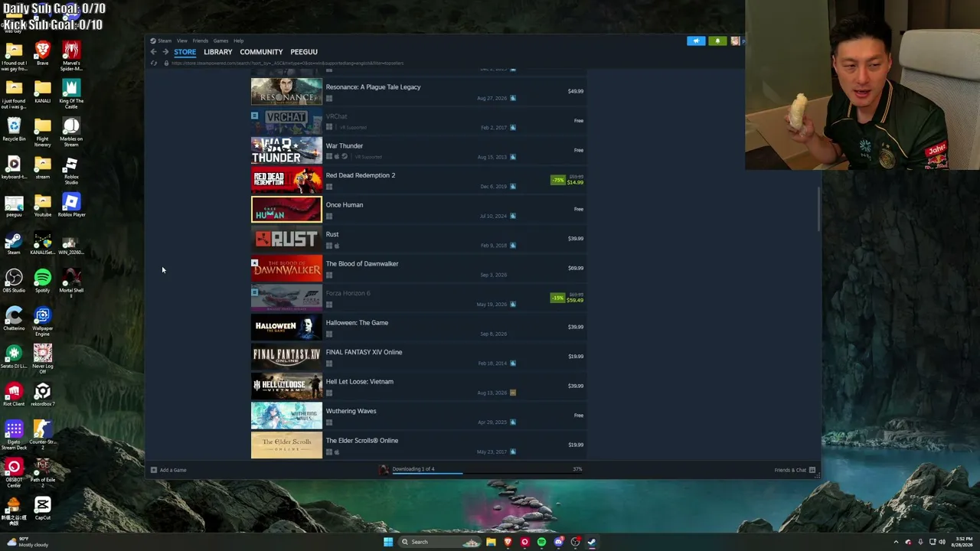Open The Elder Scrolls Online listing
The width and height of the screenshot is (980, 551).
tap(419, 445)
